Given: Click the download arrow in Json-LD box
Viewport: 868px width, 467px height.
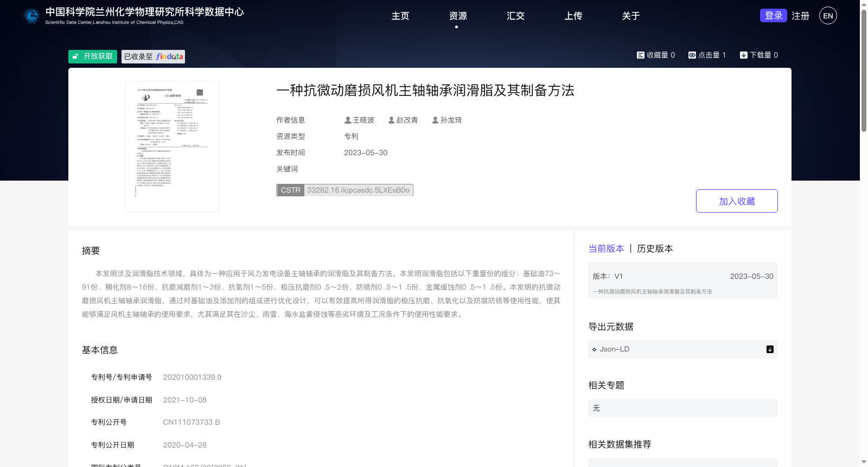Looking at the screenshot, I should [x=770, y=349].
